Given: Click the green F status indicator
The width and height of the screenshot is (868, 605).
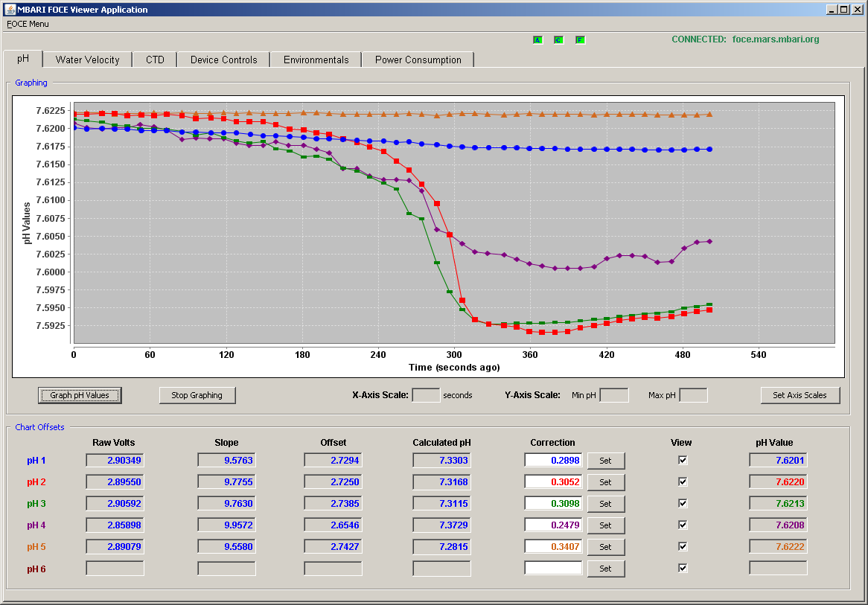Looking at the screenshot, I should coord(580,40).
